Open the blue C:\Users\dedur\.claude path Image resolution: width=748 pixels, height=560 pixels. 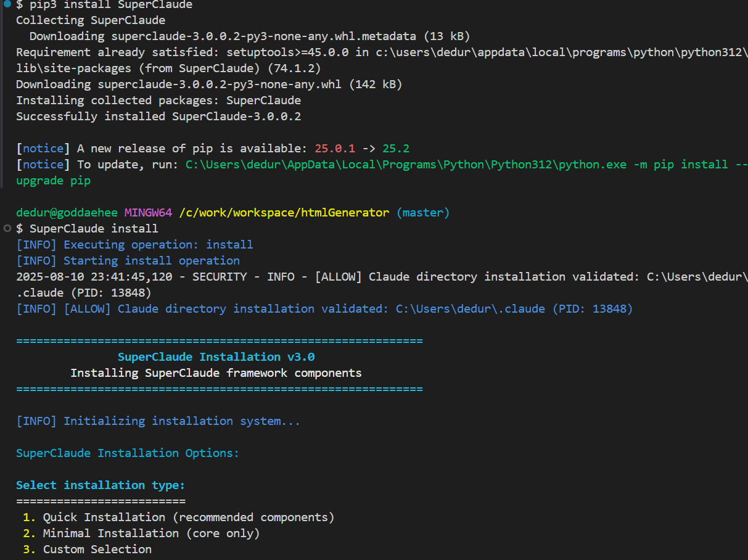[x=471, y=309]
